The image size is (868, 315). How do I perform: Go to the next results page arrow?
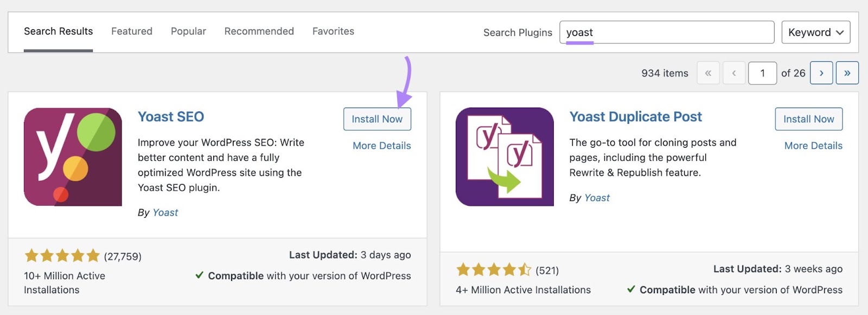(821, 73)
